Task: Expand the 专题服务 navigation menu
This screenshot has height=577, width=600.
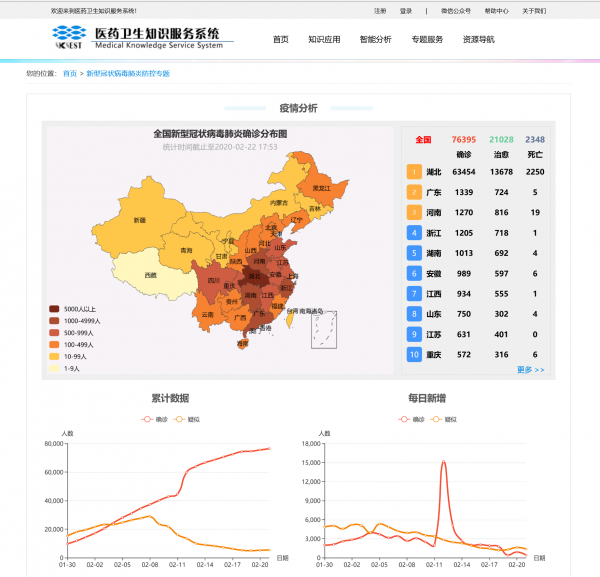Action: click(427, 40)
